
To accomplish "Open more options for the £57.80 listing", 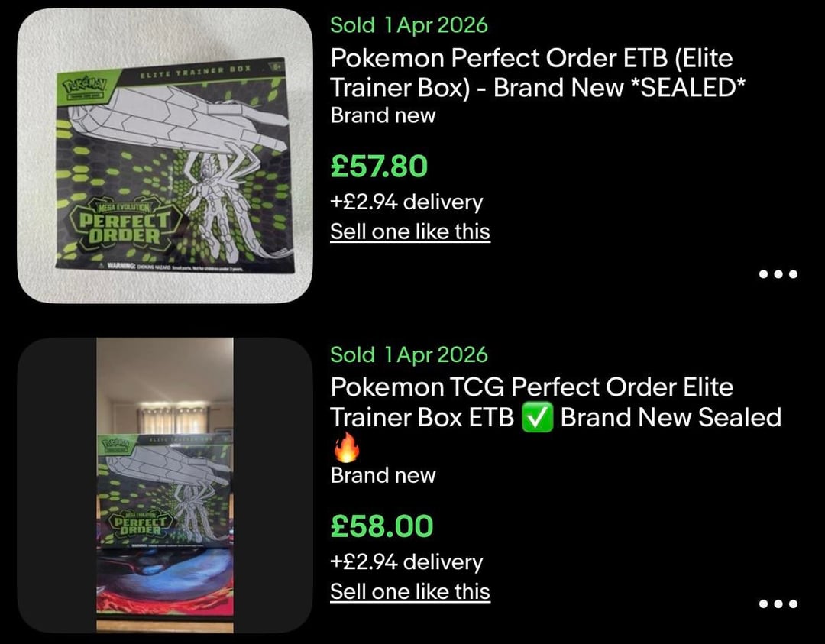I will (778, 273).
